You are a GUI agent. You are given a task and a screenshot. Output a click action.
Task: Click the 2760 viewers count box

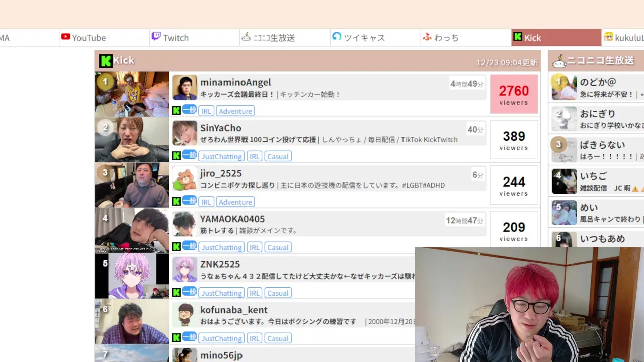(514, 94)
